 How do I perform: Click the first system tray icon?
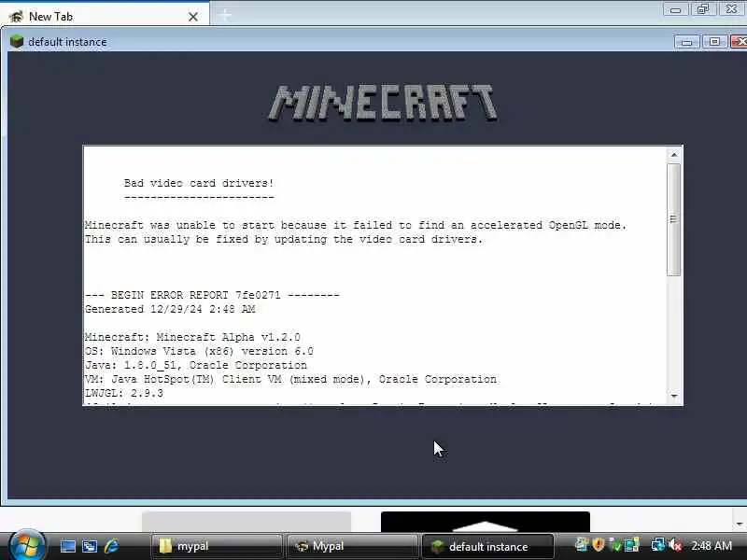coord(581,544)
